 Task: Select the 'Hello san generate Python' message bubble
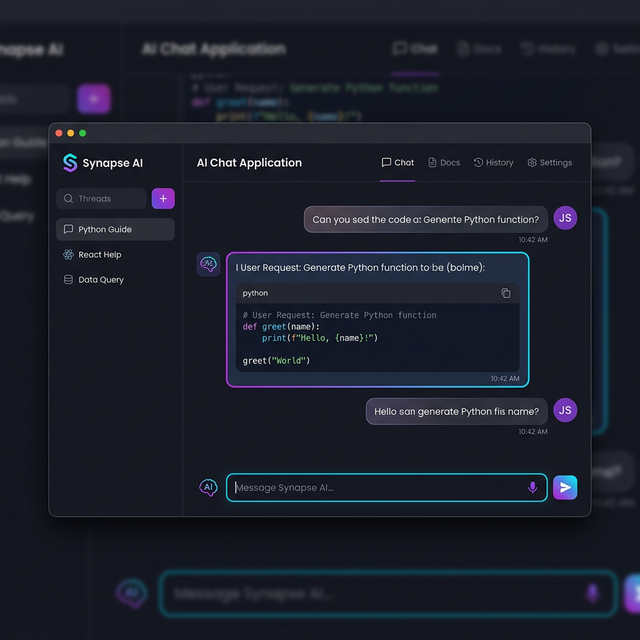click(x=457, y=411)
